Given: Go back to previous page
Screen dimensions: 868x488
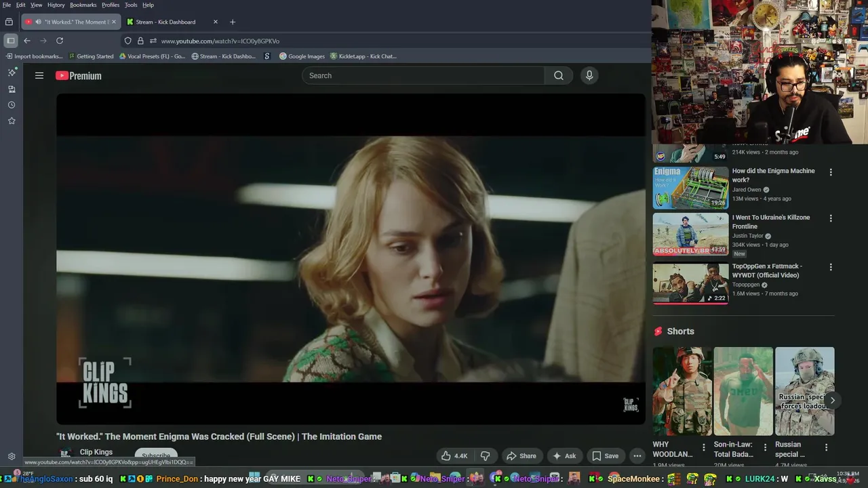Looking at the screenshot, I should [27, 41].
